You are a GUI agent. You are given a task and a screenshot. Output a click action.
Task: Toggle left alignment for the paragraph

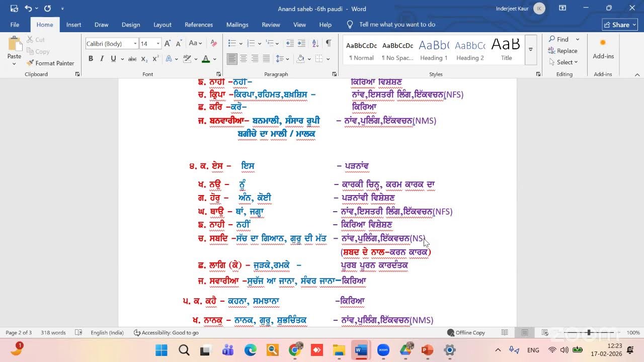pyautogui.click(x=232, y=59)
